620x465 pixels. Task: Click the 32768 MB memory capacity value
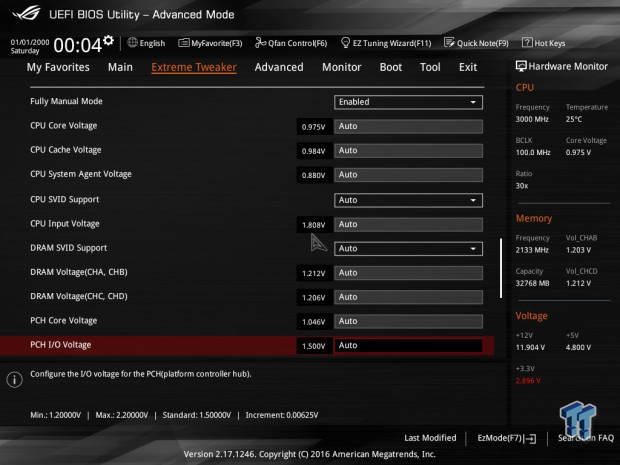[x=532, y=283]
